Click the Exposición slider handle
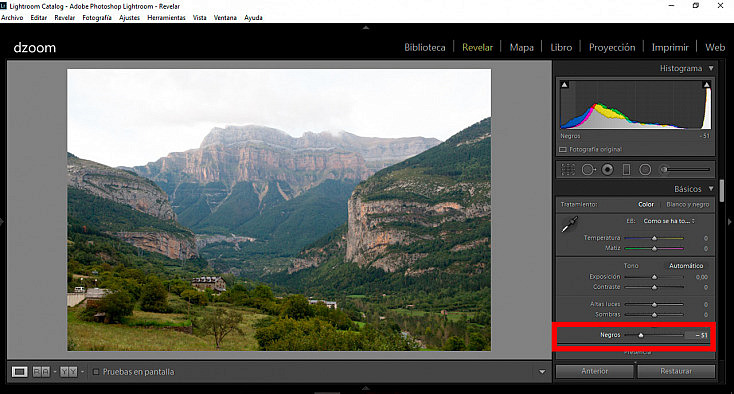The image size is (734, 394). point(654,277)
